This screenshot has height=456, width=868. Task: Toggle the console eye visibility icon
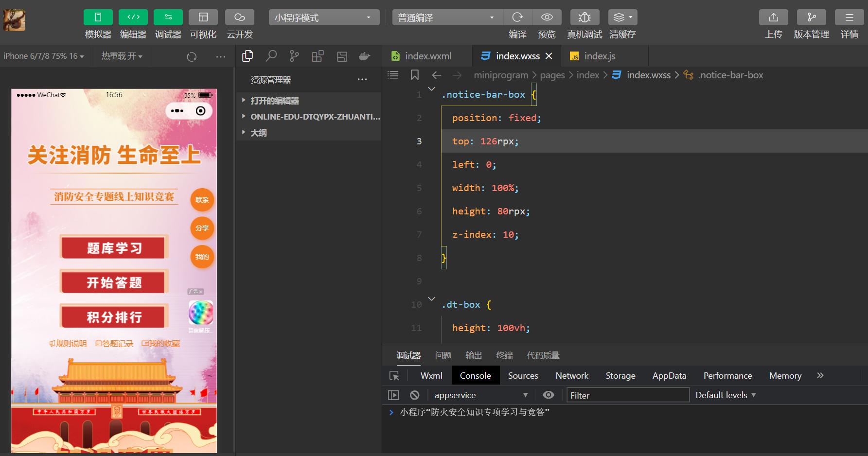point(549,395)
